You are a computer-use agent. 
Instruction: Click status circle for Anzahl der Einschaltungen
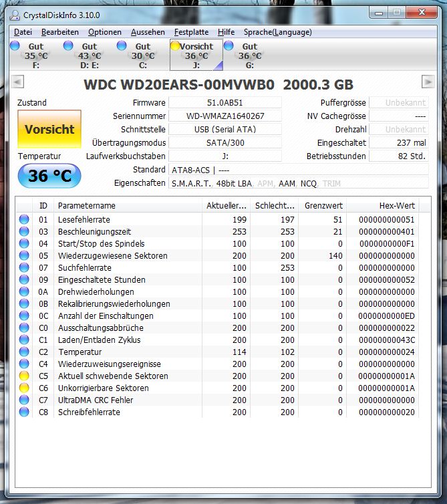[24, 316]
